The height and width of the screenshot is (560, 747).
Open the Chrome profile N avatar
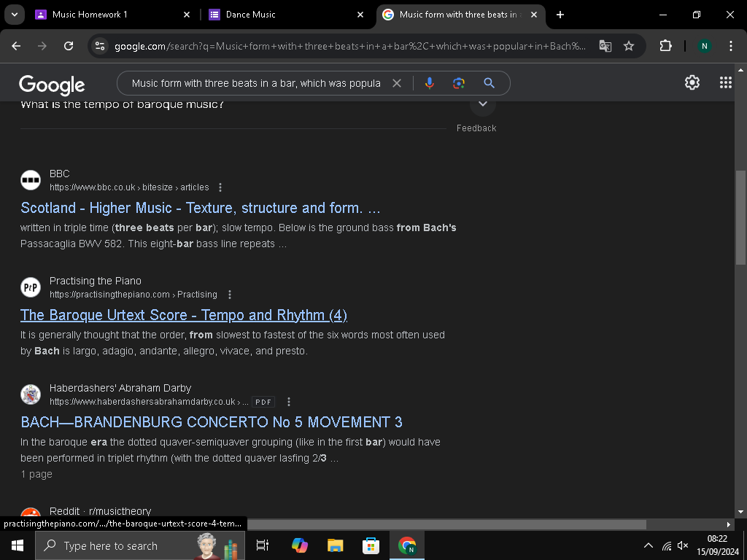tap(704, 46)
